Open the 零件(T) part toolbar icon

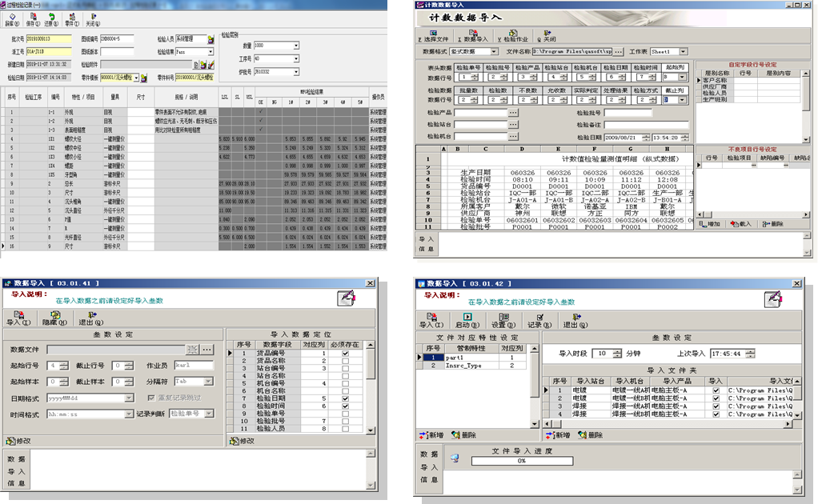tap(71, 20)
